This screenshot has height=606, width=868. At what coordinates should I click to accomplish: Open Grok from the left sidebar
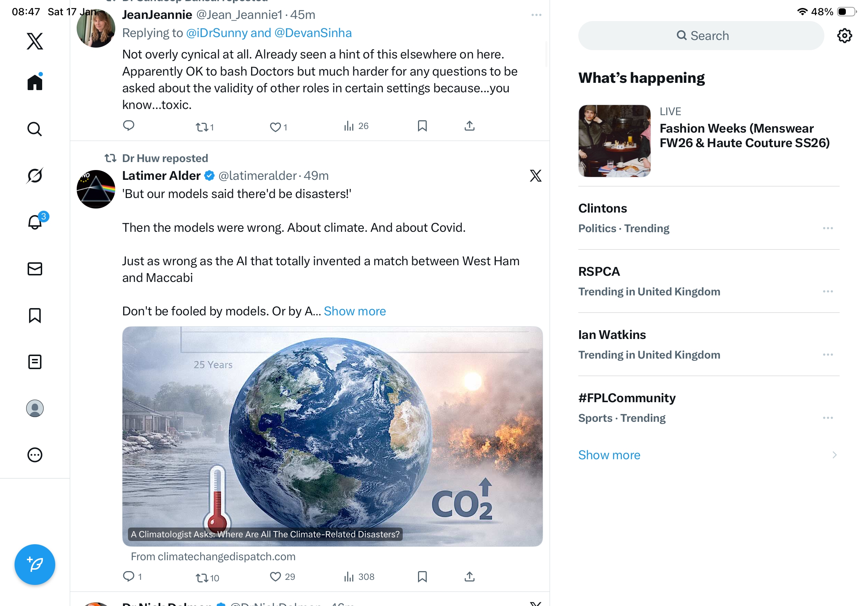pyautogui.click(x=35, y=175)
